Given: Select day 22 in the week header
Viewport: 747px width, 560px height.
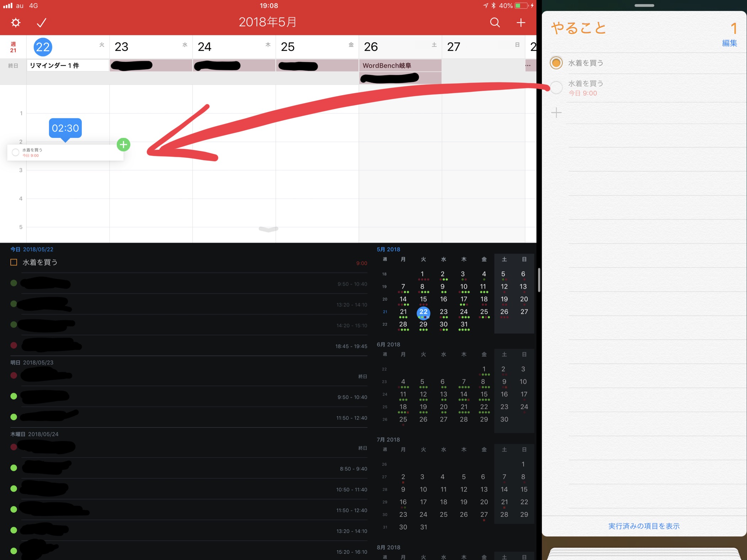Looking at the screenshot, I should (x=43, y=47).
